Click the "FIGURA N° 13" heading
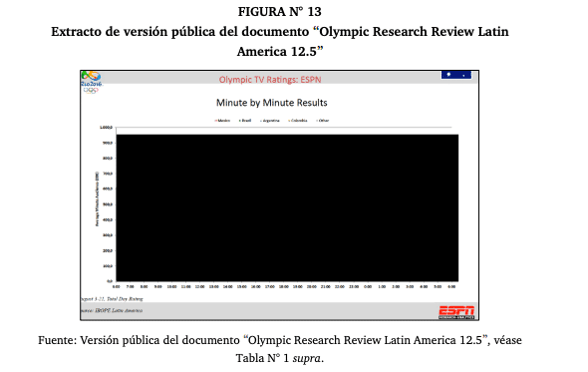The width and height of the screenshot is (588, 372). pyautogui.click(x=280, y=12)
